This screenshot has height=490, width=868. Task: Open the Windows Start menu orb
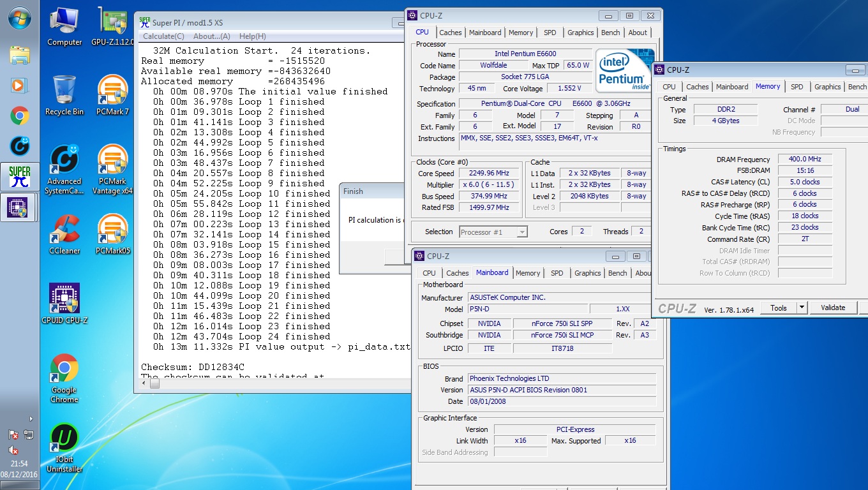tap(19, 18)
